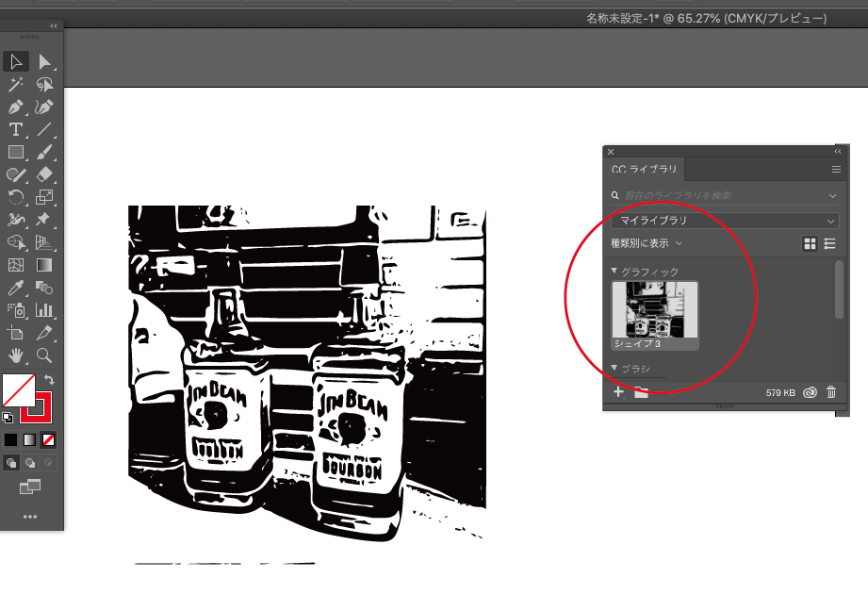Select the Direct Selection tool
The width and height of the screenshot is (868, 611).
(x=44, y=62)
